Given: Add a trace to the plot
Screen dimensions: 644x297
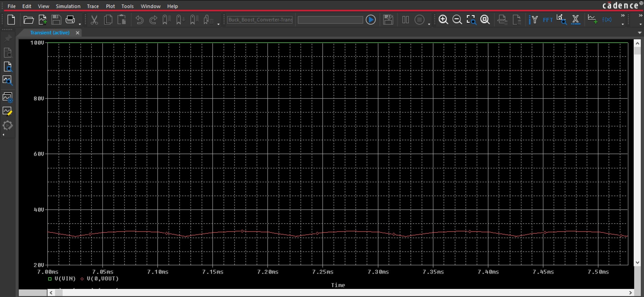Looking at the screenshot, I should tap(592, 19).
